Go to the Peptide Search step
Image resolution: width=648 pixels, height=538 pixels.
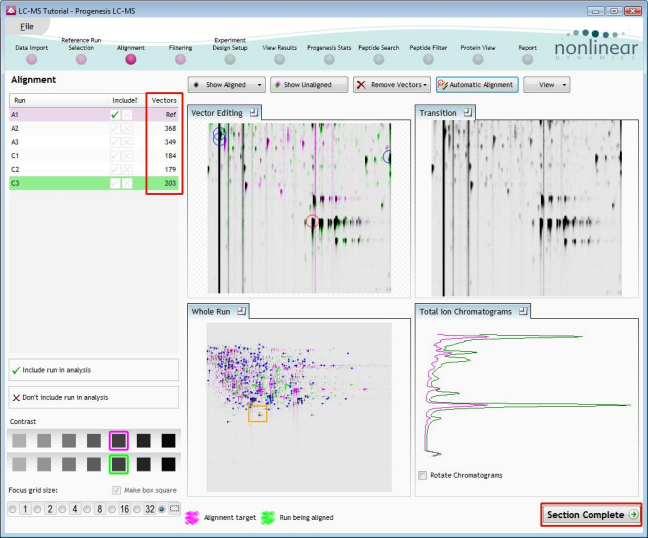pos(379,60)
